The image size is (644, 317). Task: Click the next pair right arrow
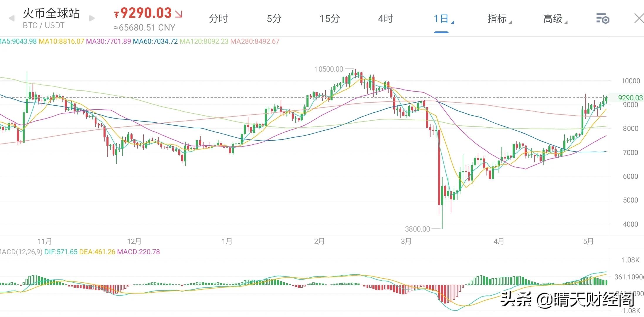[92, 18]
